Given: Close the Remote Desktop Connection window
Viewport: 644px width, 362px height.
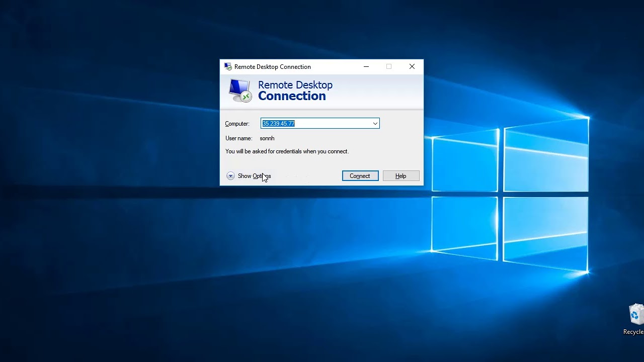Looking at the screenshot, I should tap(412, 66).
